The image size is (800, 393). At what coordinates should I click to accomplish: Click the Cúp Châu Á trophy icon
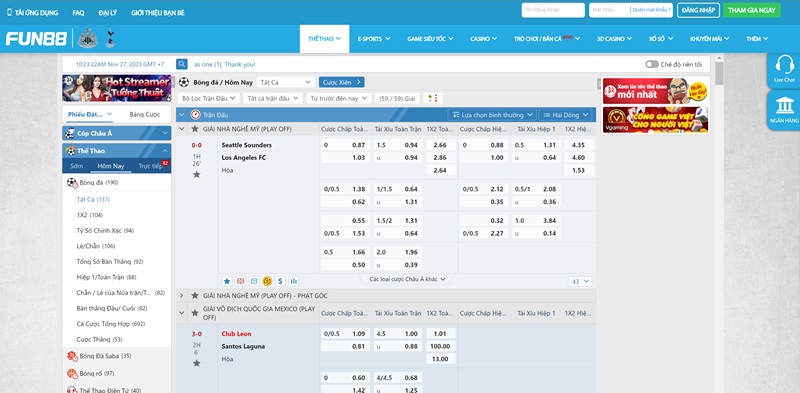point(70,134)
